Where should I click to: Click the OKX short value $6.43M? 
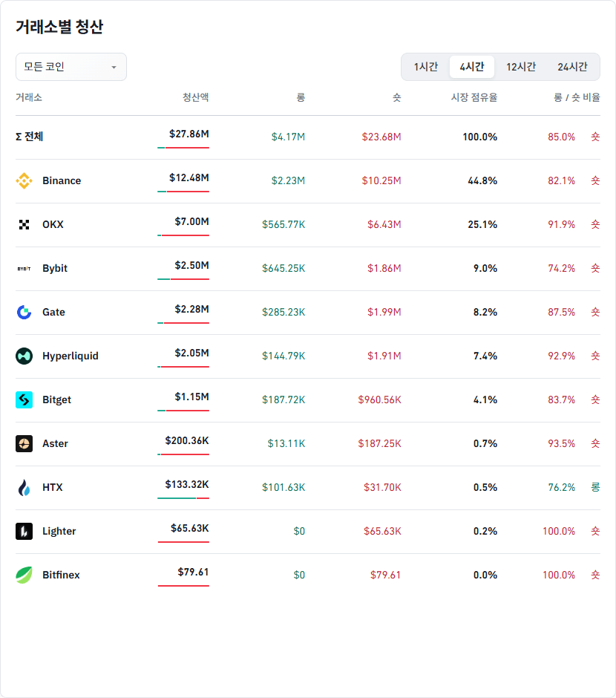coord(384,225)
